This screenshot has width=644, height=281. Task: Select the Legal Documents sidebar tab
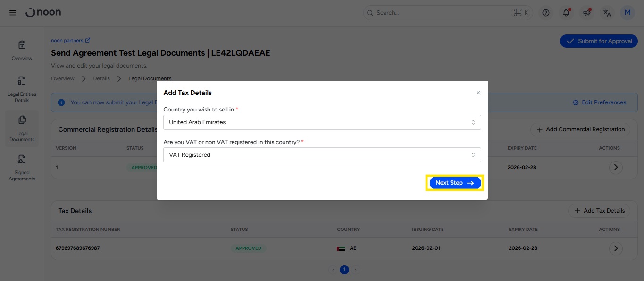[22, 128]
